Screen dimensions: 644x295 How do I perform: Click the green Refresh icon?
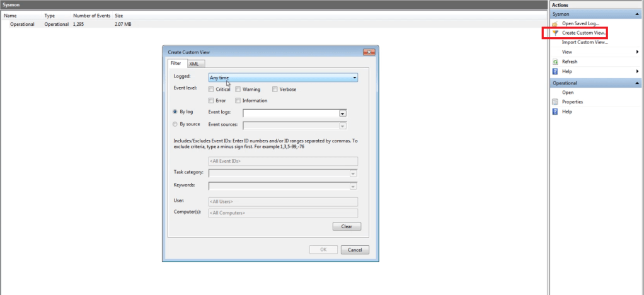[x=555, y=62]
